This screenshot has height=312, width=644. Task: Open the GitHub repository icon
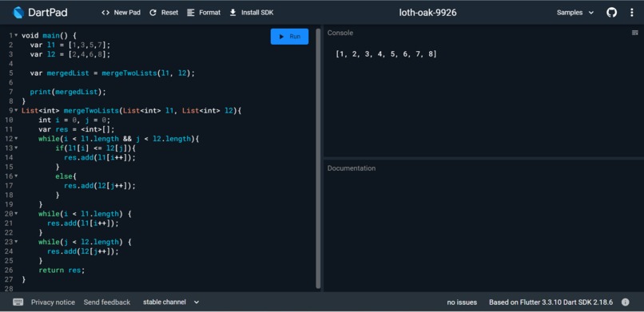click(x=611, y=13)
